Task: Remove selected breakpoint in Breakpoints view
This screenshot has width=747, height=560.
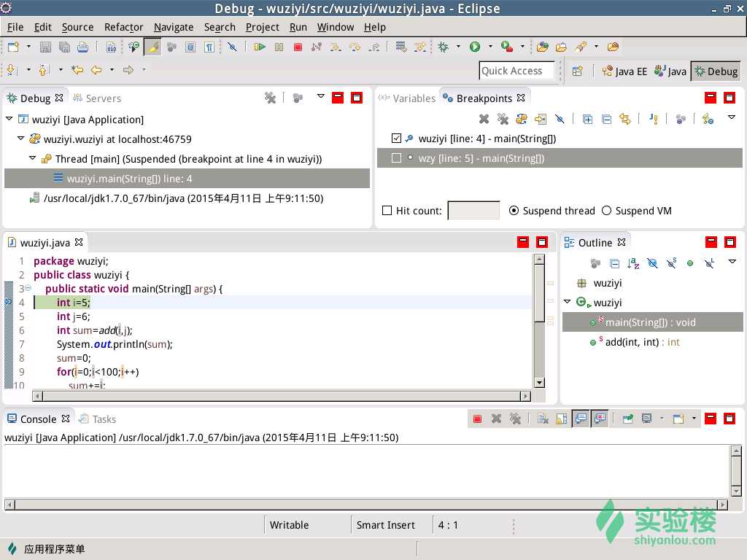Action: [484, 119]
